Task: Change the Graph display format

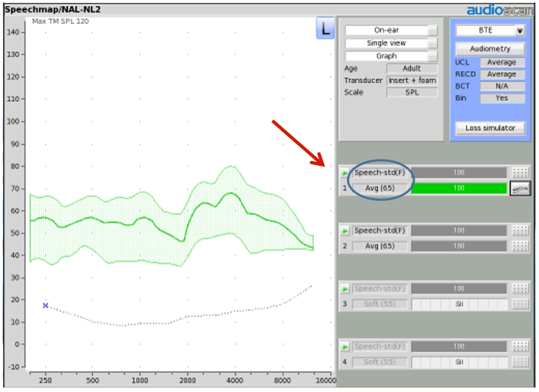Action: point(391,56)
